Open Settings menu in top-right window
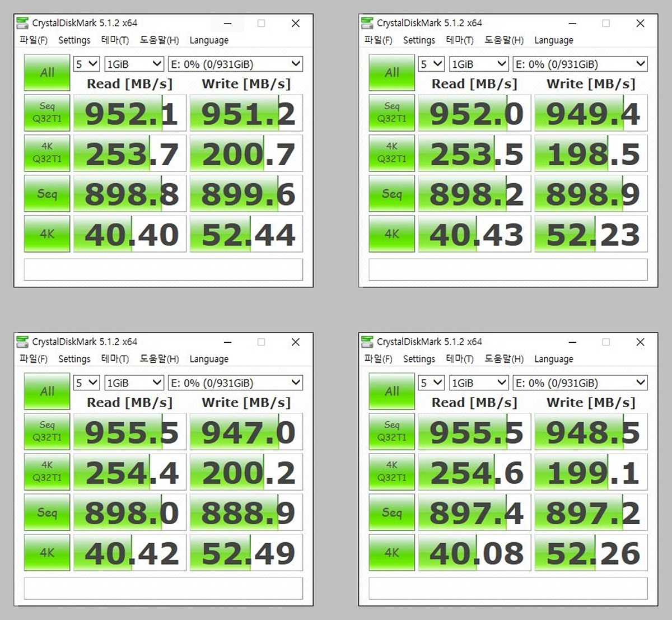This screenshot has width=672, height=620. (x=419, y=40)
